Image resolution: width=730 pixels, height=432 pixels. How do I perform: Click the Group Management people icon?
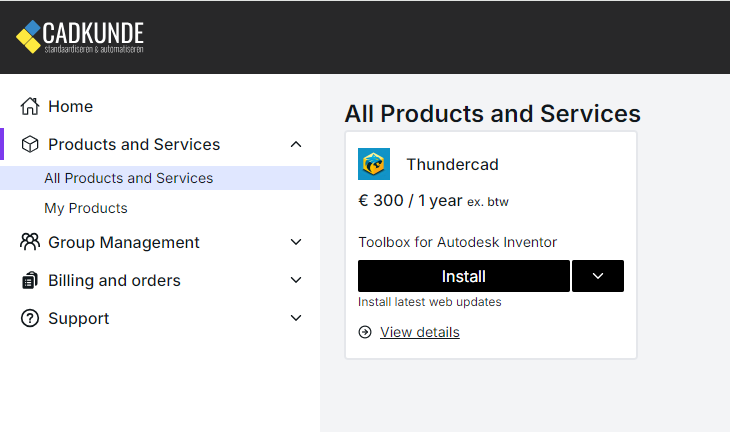tap(30, 242)
